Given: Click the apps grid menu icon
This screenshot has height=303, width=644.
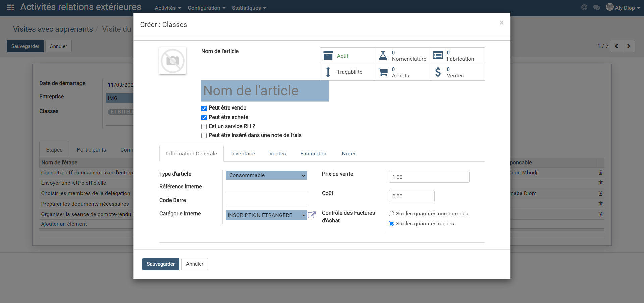Looking at the screenshot, I should (x=10, y=7).
